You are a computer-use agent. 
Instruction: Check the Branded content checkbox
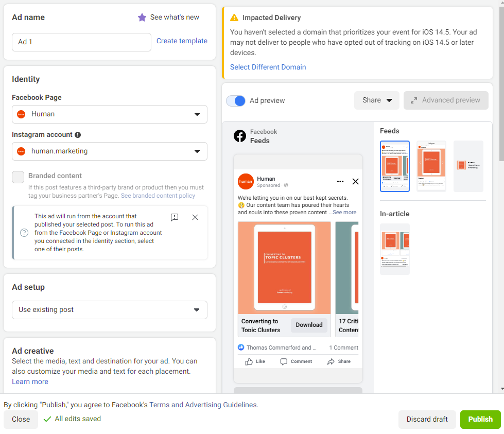[18, 177]
